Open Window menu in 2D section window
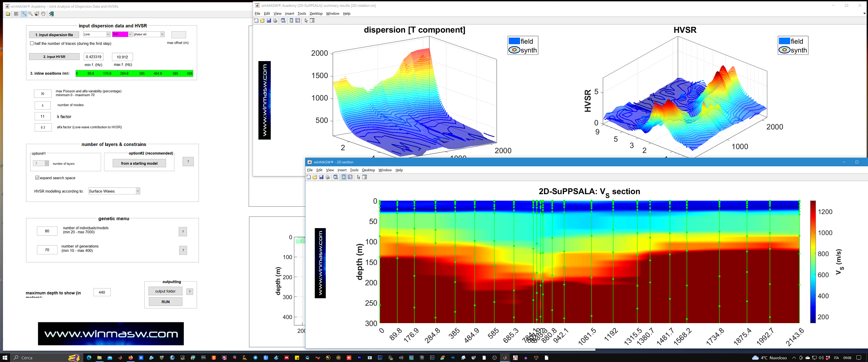868x362 pixels. 385,170
